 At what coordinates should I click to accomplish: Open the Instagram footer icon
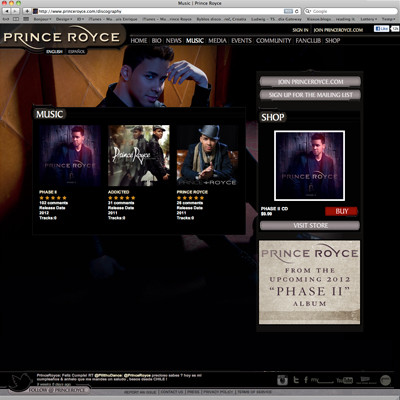[282, 380]
